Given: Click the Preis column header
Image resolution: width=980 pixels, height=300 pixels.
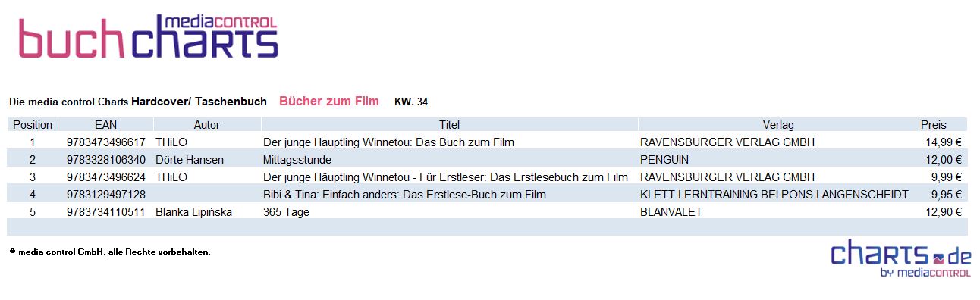Looking at the screenshot, I should click(934, 125).
